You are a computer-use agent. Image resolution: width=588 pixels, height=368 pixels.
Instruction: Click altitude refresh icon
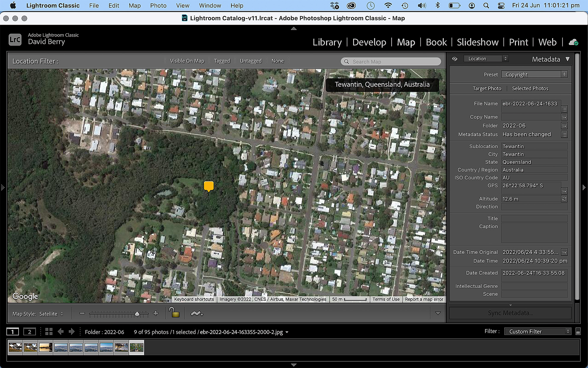click(564, 199)
